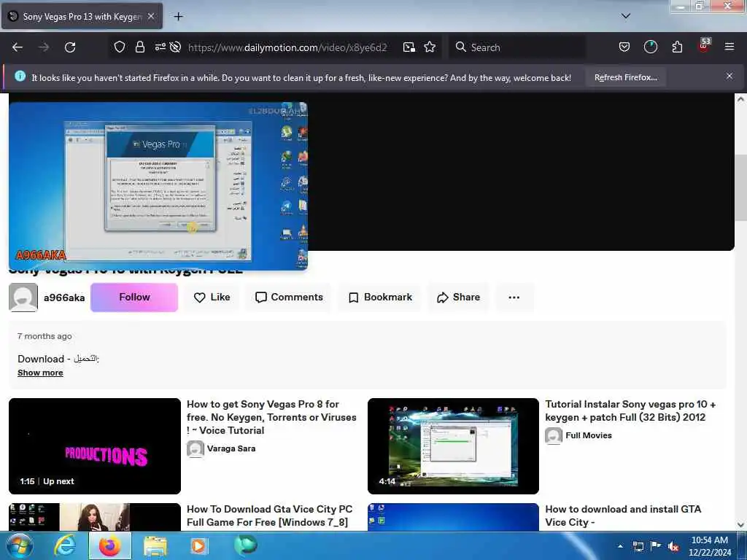Click the autoplay blocked icon in address bar
Viewport: 747px width, 560px height.
pos(175,47)
